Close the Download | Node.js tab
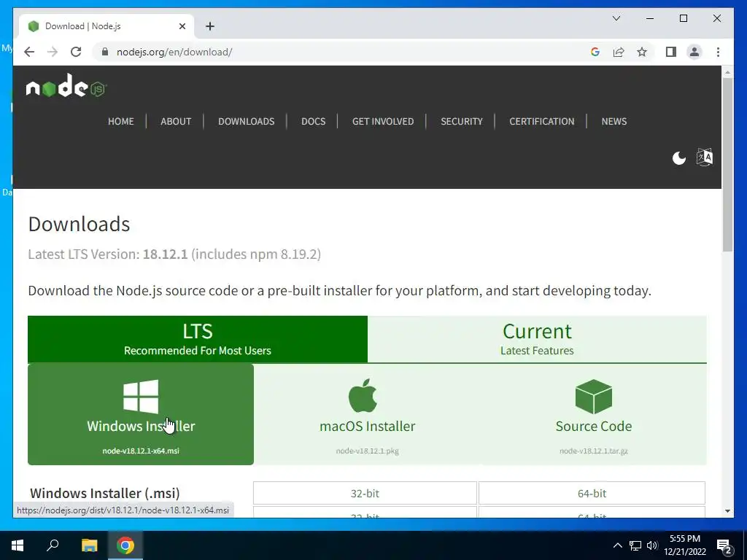Screen dimensions: 747x560 pyautogui.click(x=182, y=26)
